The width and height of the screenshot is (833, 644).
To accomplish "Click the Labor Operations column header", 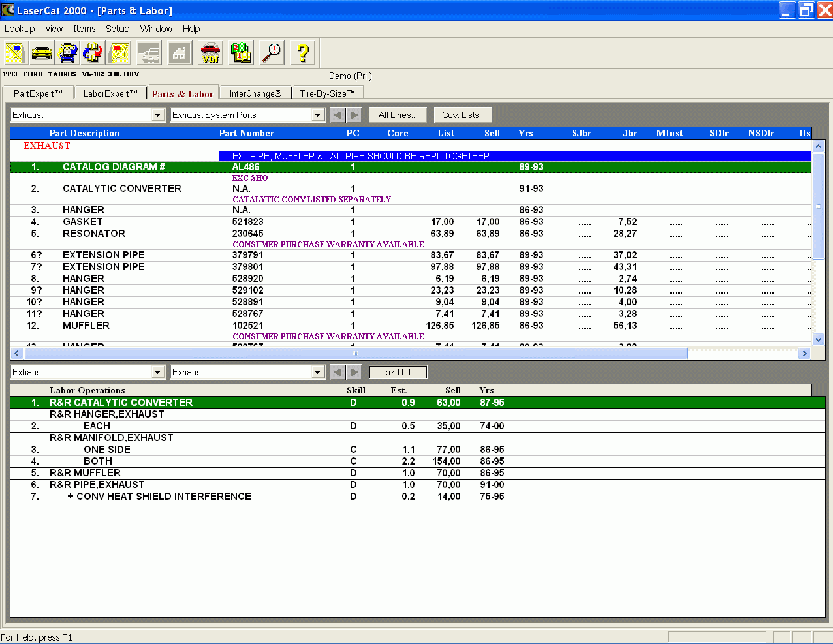I will pos(87,390).
